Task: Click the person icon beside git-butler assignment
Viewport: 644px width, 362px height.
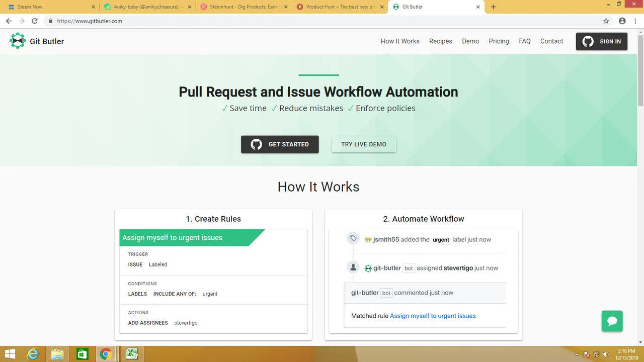Action: tap(353, 267)
